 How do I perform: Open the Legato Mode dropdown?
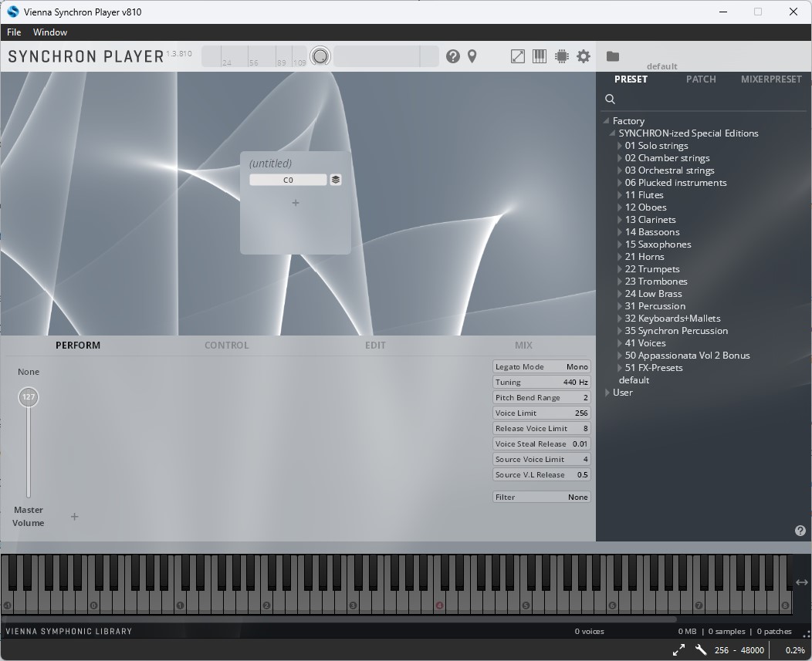541,366
